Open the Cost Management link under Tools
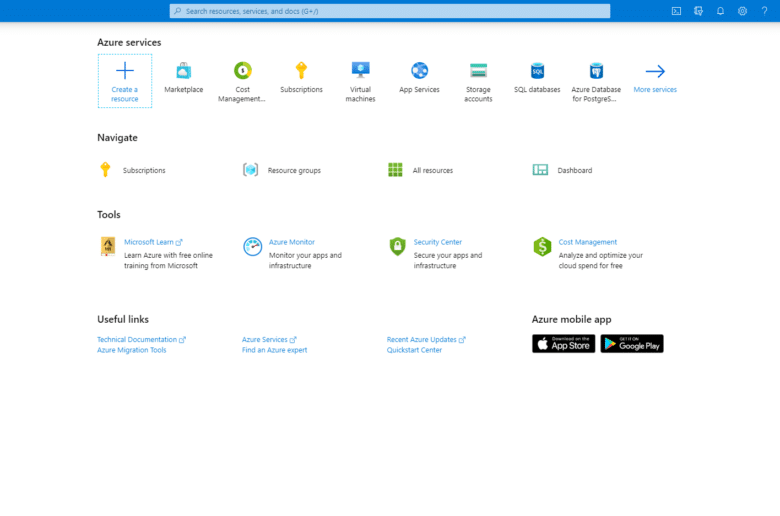 pyautogui.click(x=587, y=242)
